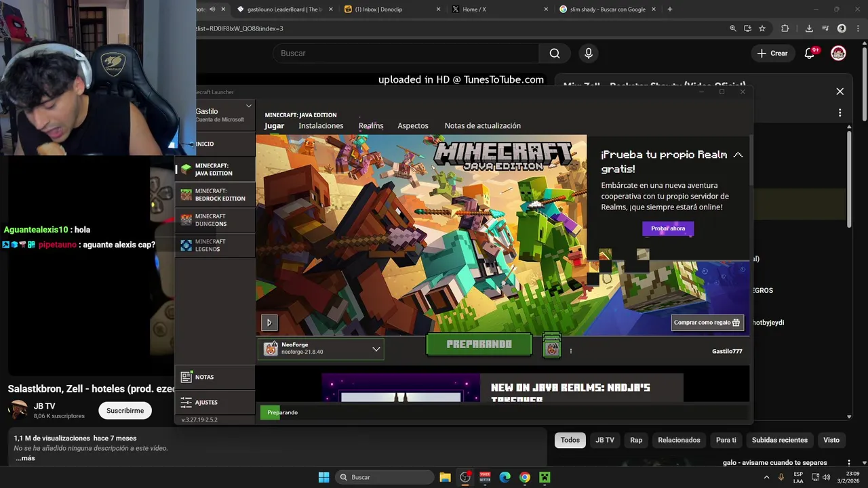
Task: Expand the video description with ...más
Action: coord(25,458)
